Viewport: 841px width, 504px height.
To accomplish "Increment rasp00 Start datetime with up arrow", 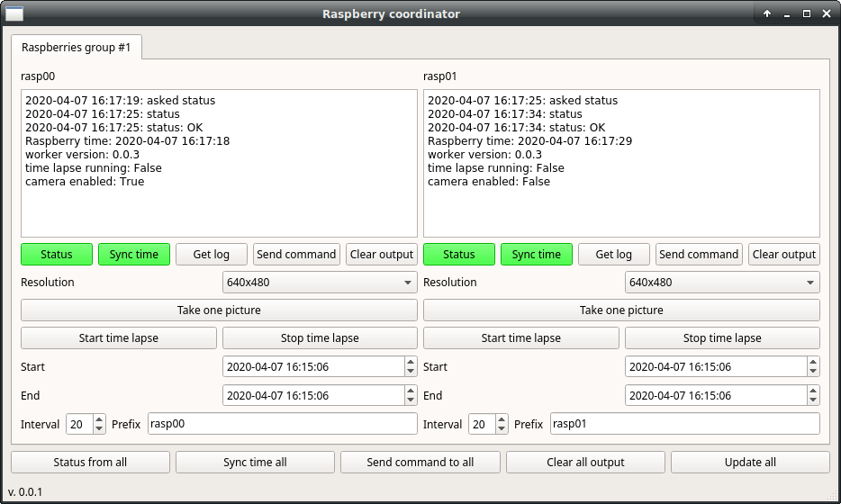I will [411, 362].
